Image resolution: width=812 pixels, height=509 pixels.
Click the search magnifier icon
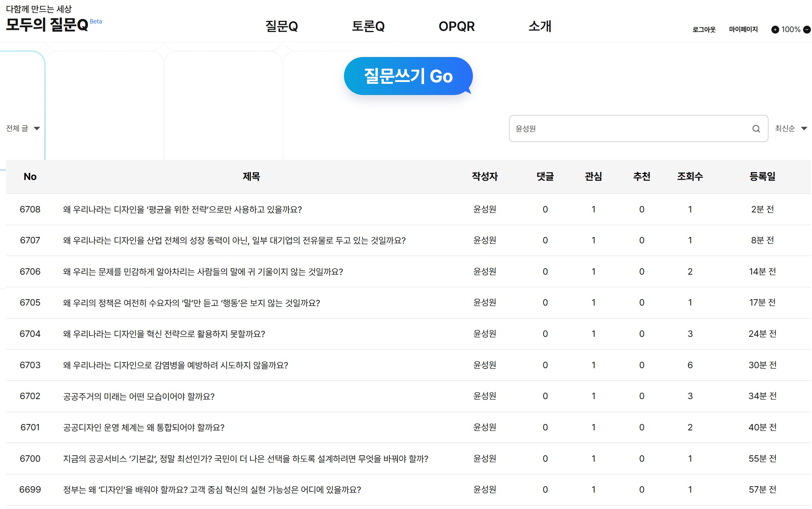756,129
